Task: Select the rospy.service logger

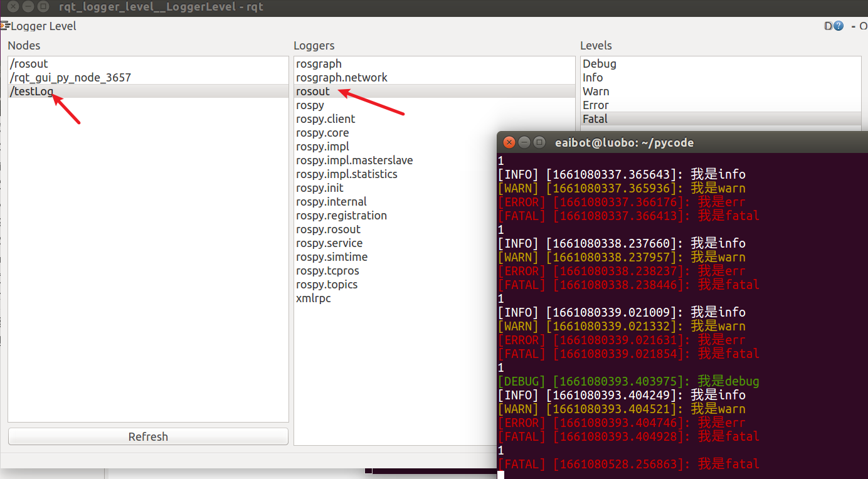Action: click(395, 243)
